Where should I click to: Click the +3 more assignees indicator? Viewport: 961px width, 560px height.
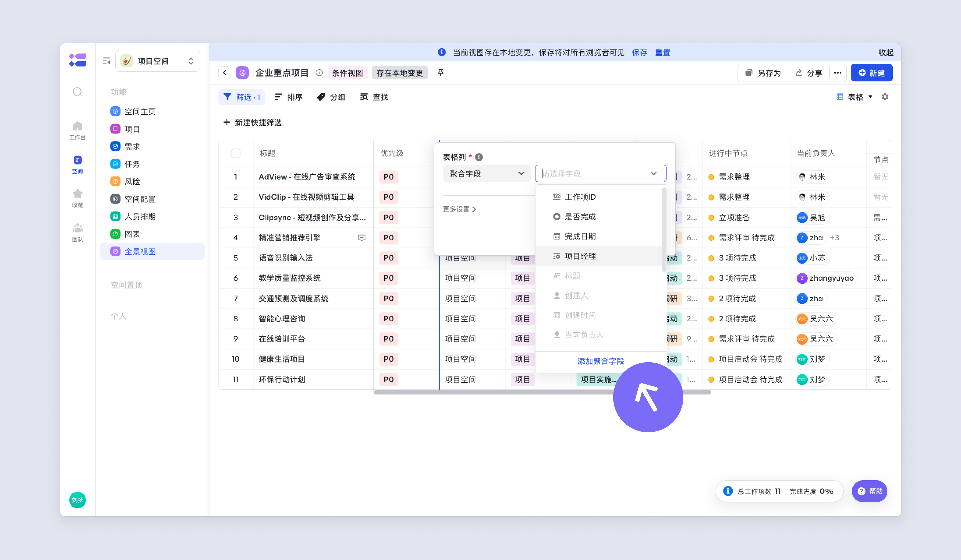pyautogui.click(x=834, y=238)
